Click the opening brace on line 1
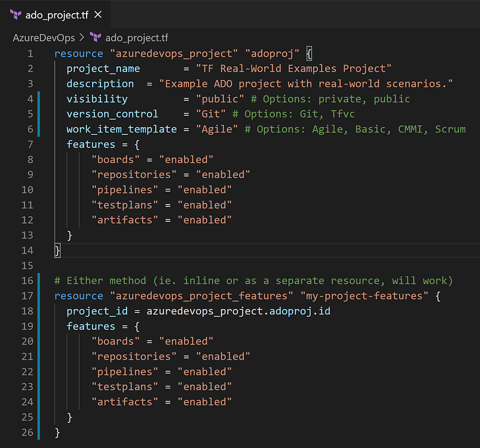The height and width of the screenshot is (448, 480). click(309, 54)
